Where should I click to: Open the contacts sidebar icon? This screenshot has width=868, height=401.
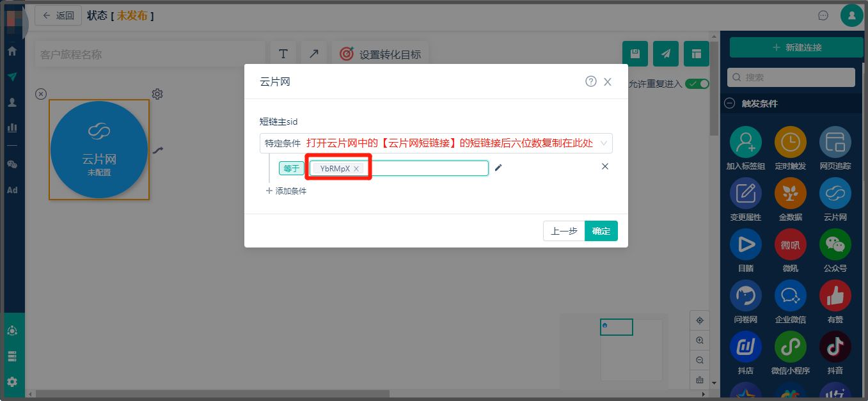(12, 102)
